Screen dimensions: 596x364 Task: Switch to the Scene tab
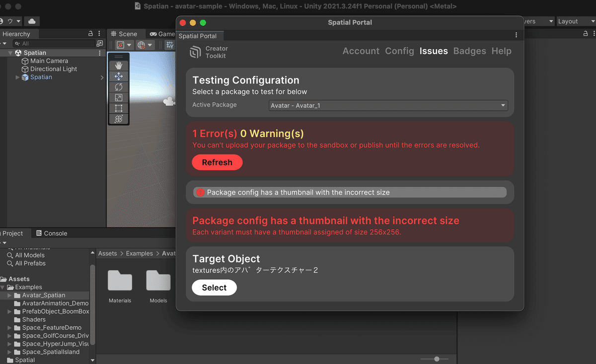coord(124,34)
